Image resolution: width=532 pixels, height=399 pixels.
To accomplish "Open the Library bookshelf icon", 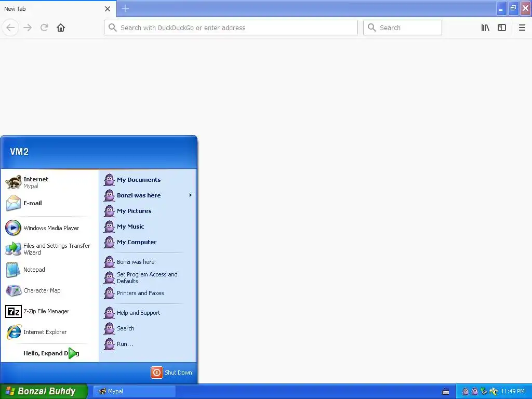I will [486, 28].
